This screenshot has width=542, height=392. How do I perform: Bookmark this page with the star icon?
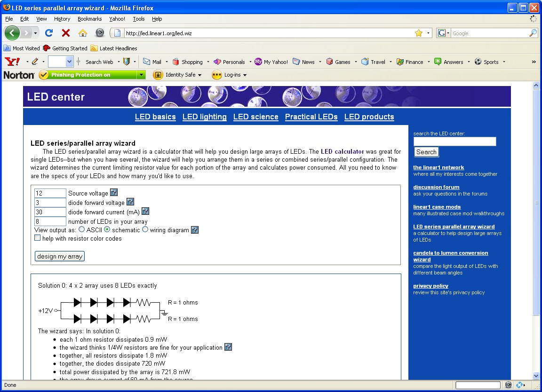419,33
